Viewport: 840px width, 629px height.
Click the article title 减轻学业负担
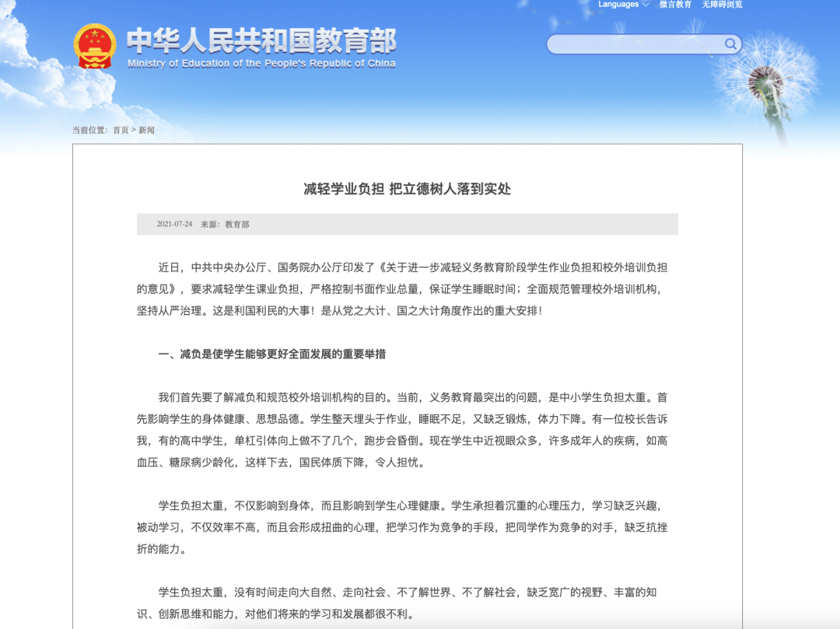[407, 189]
